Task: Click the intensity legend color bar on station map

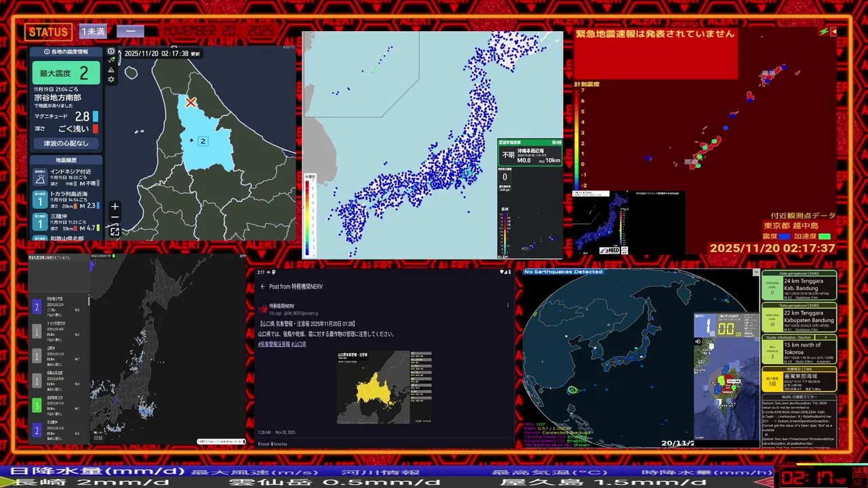Action: tap(307, 217)
